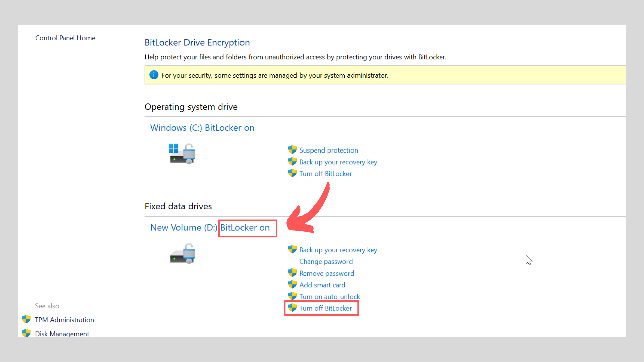Image resolution: width=644 pixels, height=362 pixels.
Task: Click shield icon beside D: Turn off BitLocker
Action: (292, 308)
